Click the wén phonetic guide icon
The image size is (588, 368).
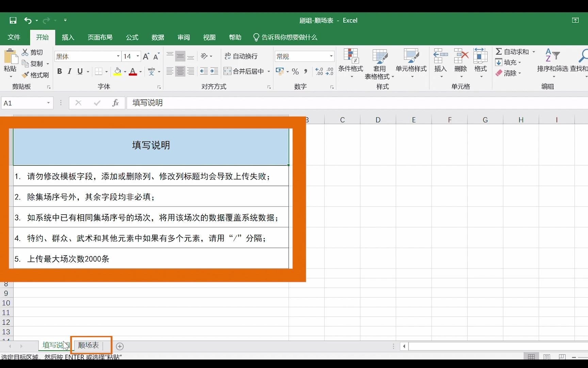[151, 71]
